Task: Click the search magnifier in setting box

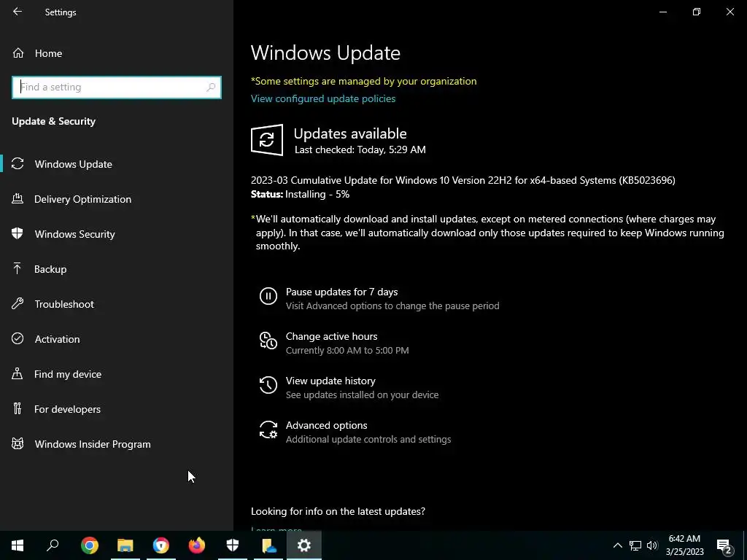Action: point(211,87)
